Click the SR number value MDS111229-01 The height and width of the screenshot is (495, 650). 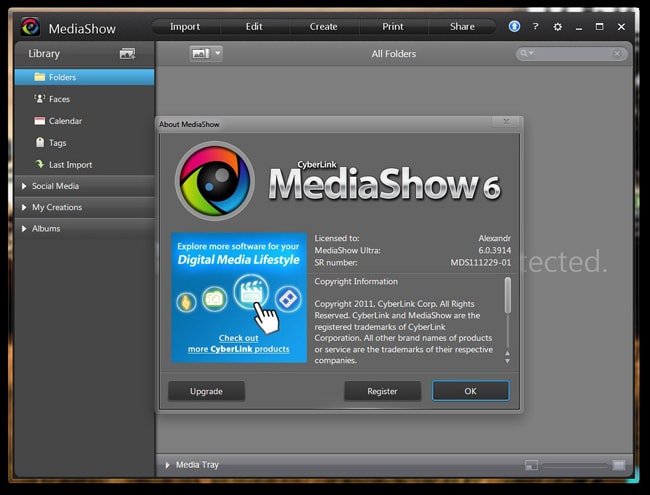[480, 262]
